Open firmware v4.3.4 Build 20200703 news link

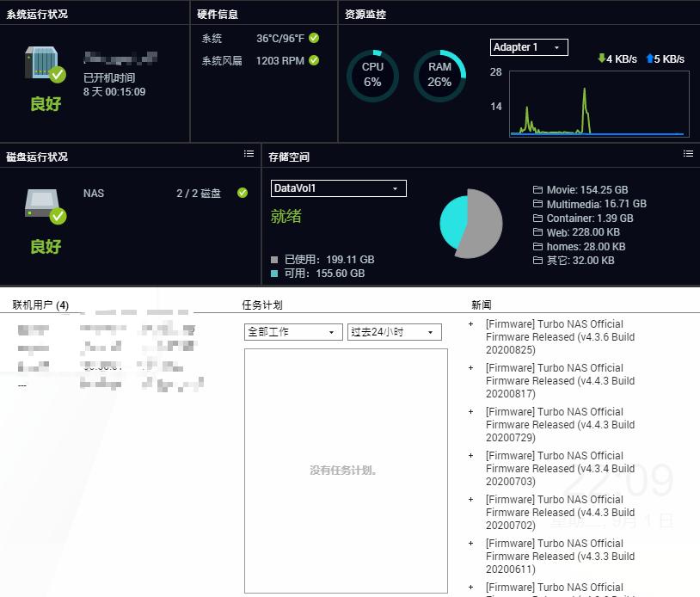tap(561, 469)
